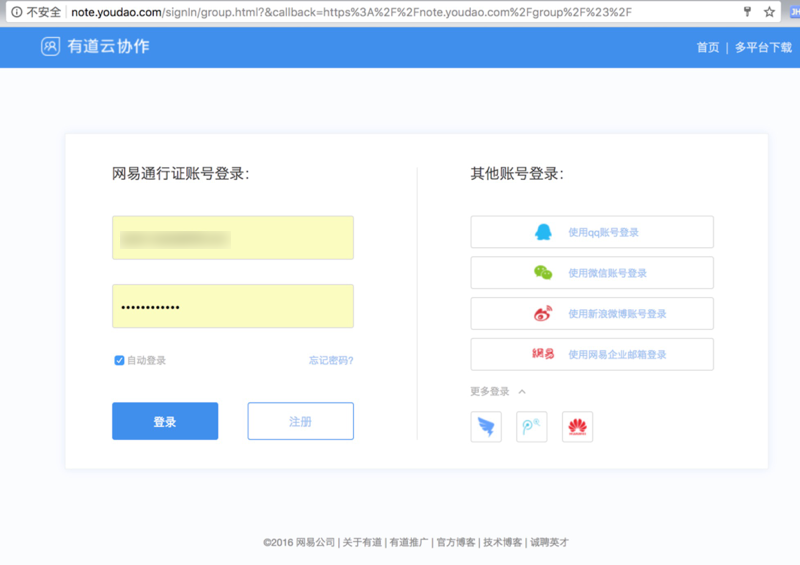
Task: Sign in with the teal P icon
Action: (x=532, y=427)
